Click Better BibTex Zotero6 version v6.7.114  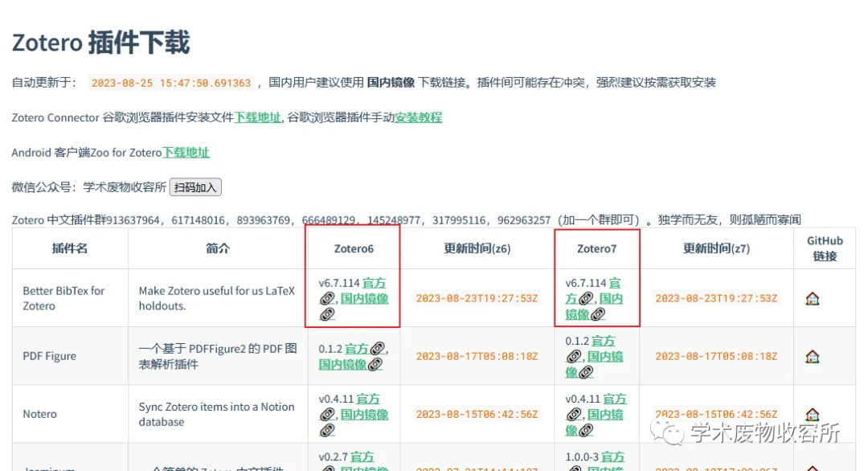point(339,283)
